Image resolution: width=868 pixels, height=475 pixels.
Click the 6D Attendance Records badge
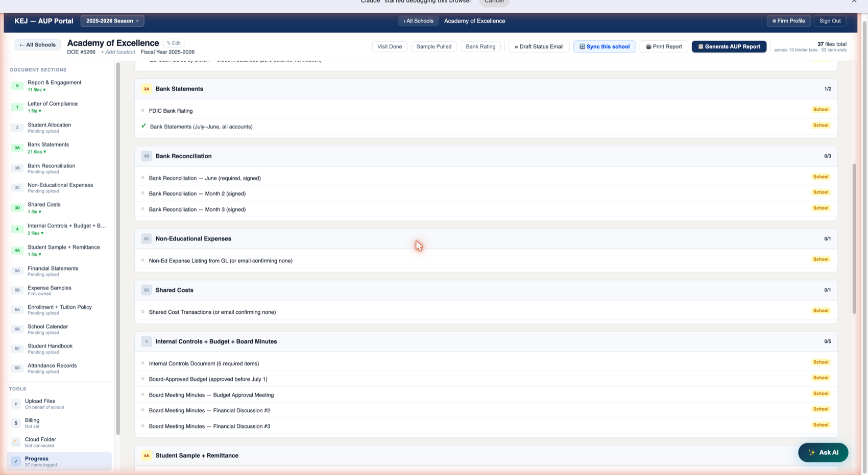(x=17, y=368)
